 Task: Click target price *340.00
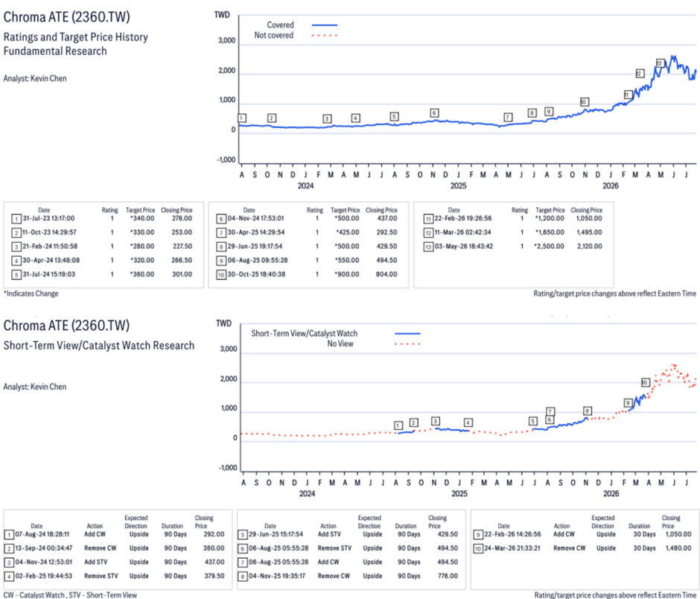pyautogui.click(x=142, y=218)
